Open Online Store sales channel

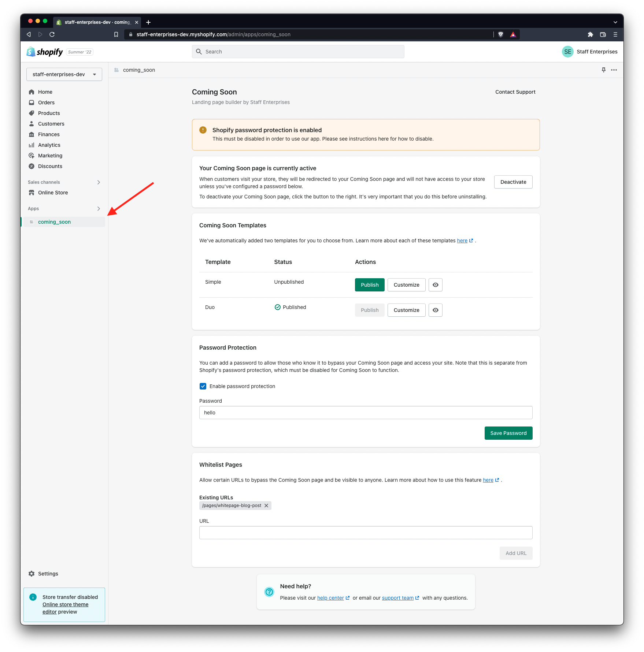tap(53, 193)
